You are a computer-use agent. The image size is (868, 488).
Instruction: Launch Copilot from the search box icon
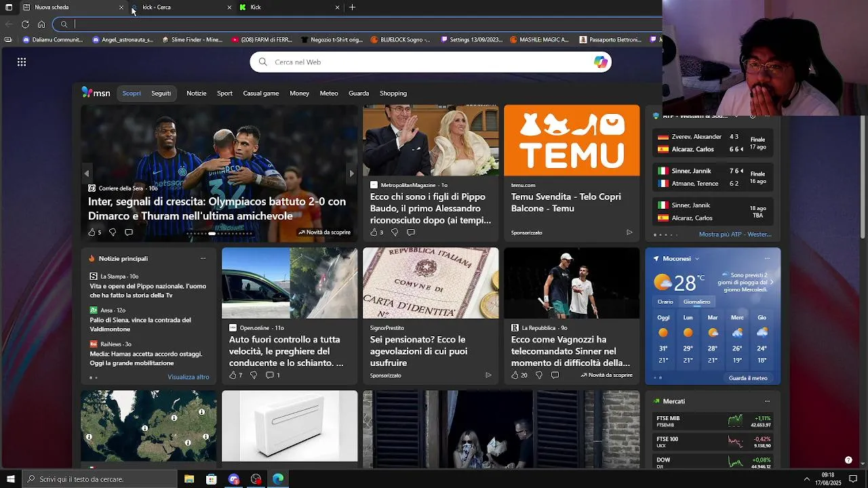click(x=600, y=62)
